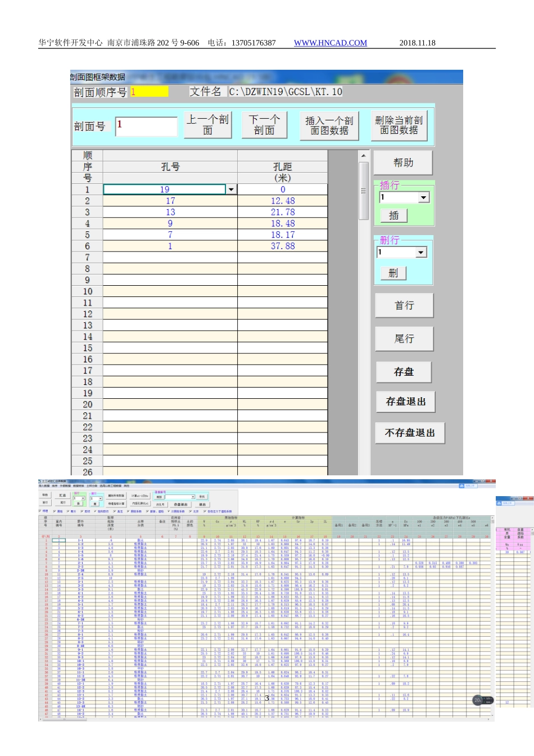Viewport: 534px width, 756px height.
Task: Expand the 插行 row number dropdown
Action: coord(423,197)
